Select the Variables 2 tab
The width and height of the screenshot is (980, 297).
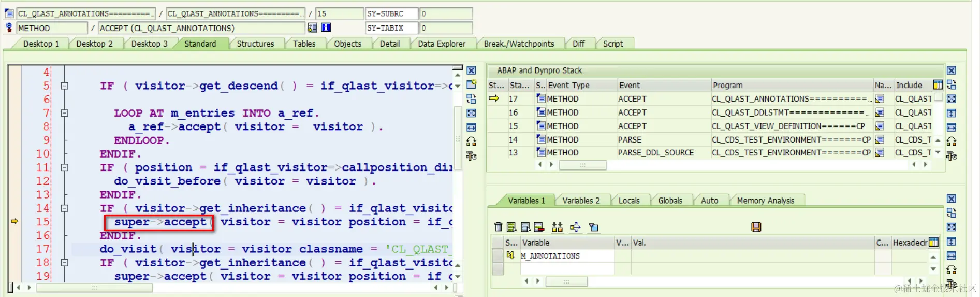point(581,201)
